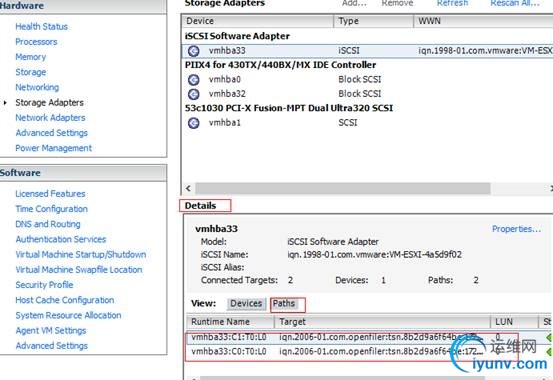Sort adapters by Device column
The height and width of the screenshot is (380, 553).
258,21
